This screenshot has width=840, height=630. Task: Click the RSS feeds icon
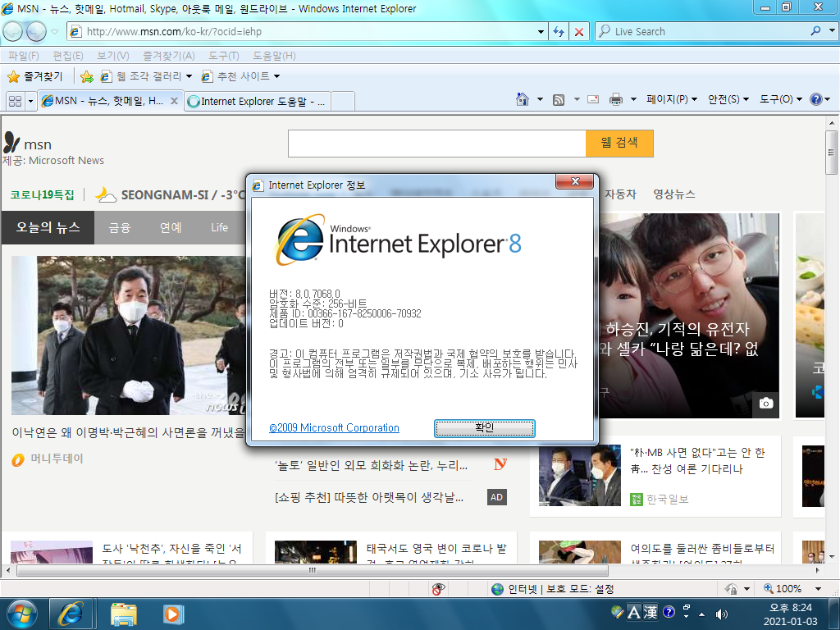click(x=559, y=99)
